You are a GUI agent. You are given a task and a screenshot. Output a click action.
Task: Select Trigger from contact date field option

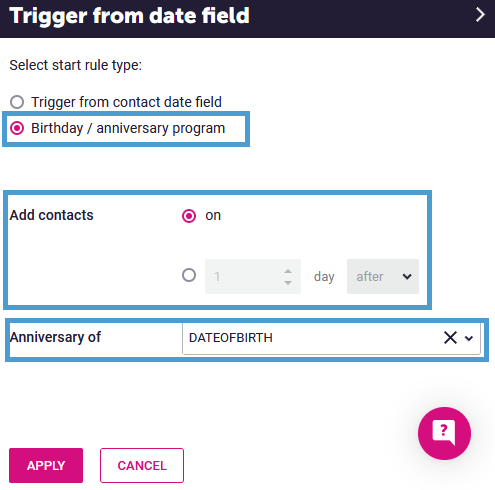(x=17, y=102)
